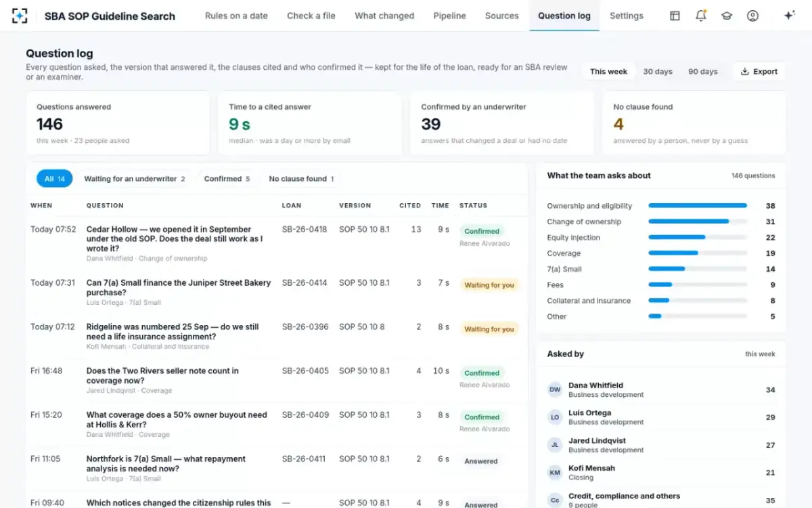812x508 pixels.
Task: Click the JL avatar for Jared Lindqvist
Action: pos(555,445)
